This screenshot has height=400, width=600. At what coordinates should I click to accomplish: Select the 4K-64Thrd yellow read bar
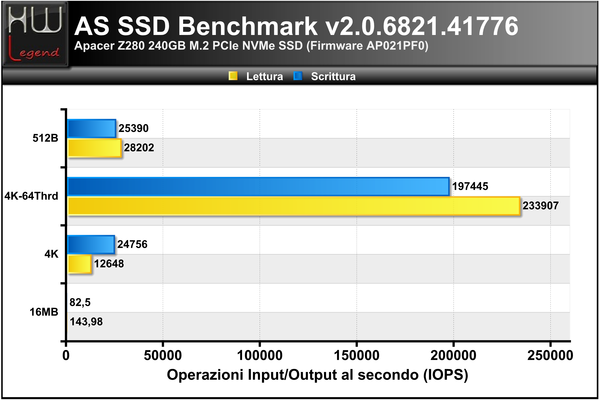point(294,206)
